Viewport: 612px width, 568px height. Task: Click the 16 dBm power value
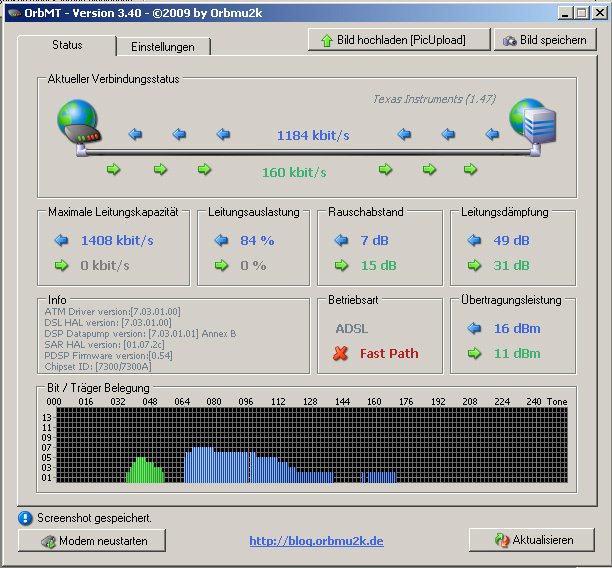517,328
